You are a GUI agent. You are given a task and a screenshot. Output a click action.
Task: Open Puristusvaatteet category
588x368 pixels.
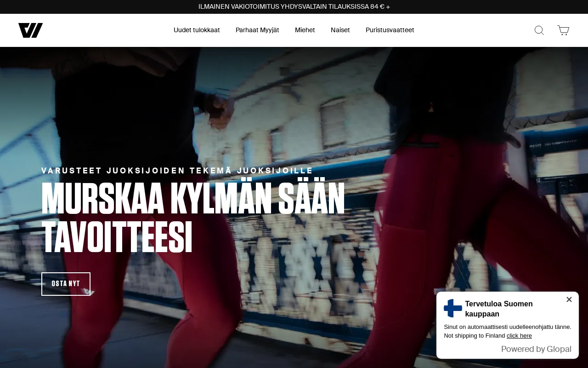point(390,30)
